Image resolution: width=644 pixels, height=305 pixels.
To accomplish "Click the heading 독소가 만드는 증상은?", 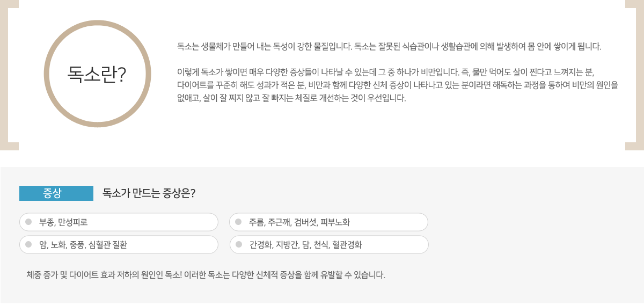I will click(149, 193).
